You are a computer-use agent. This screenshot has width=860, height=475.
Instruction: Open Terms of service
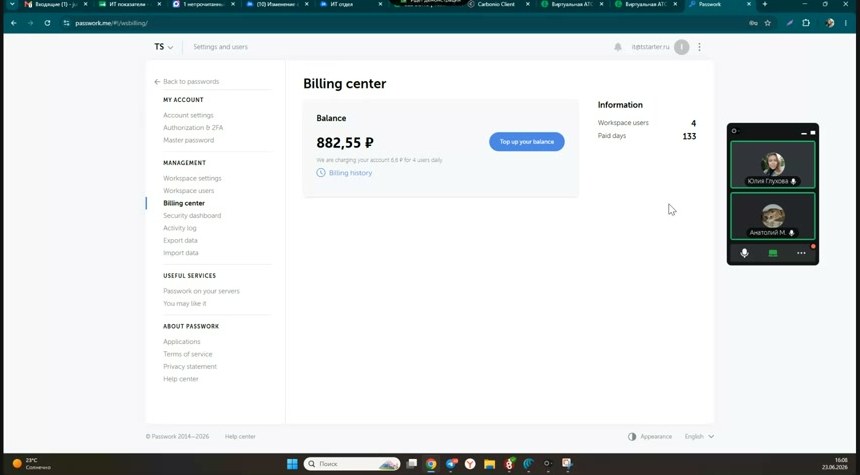(188, 354)
